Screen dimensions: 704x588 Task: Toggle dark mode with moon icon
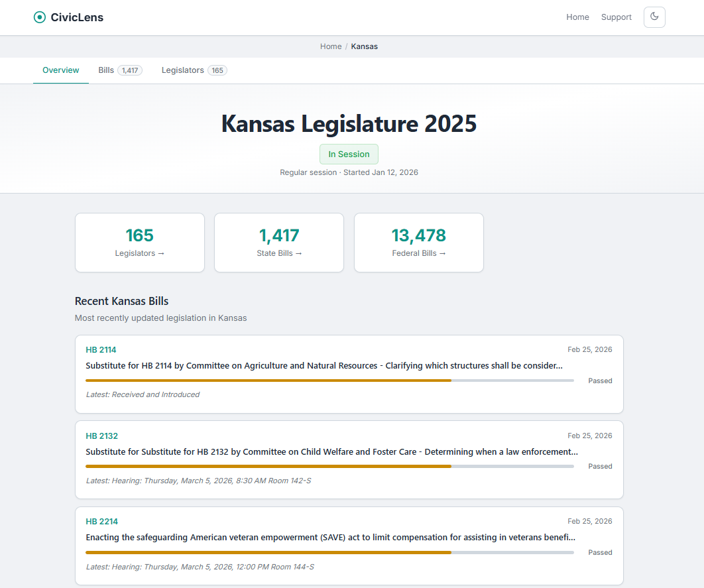(654, 17)
